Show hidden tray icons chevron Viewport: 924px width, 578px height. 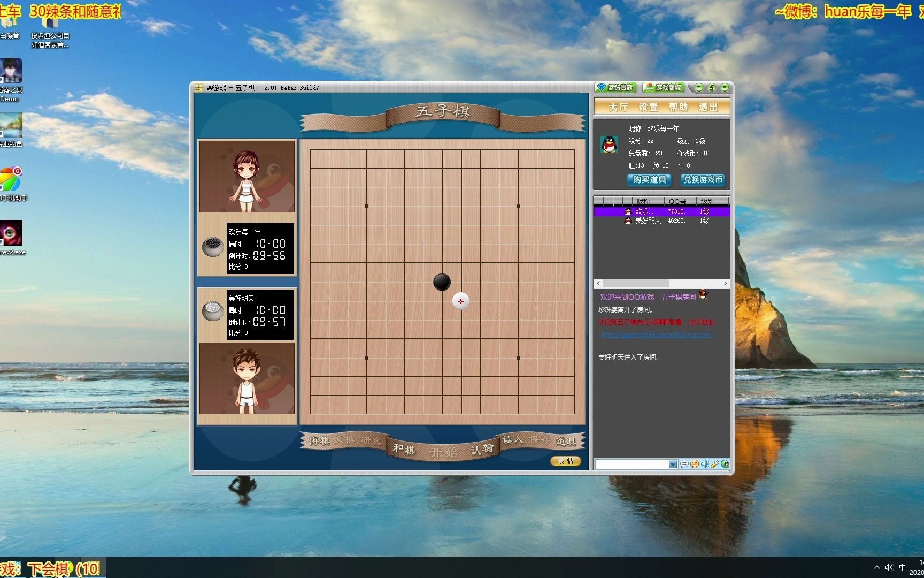[x=876, y=567]
